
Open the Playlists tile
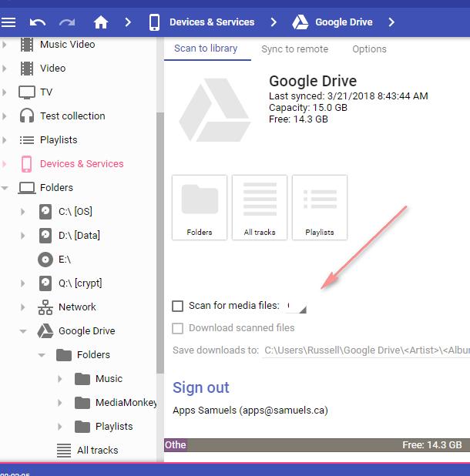coord(320,207)
